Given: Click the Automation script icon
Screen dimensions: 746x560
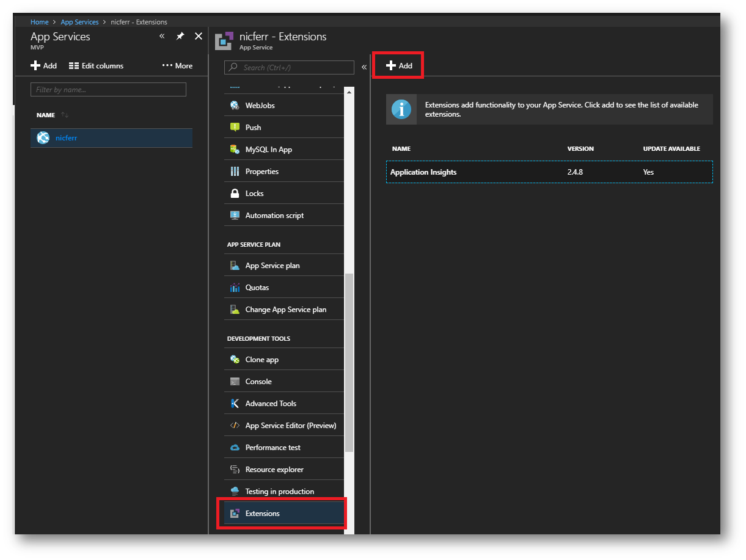Looking at the screenshot, I should 235,216.
